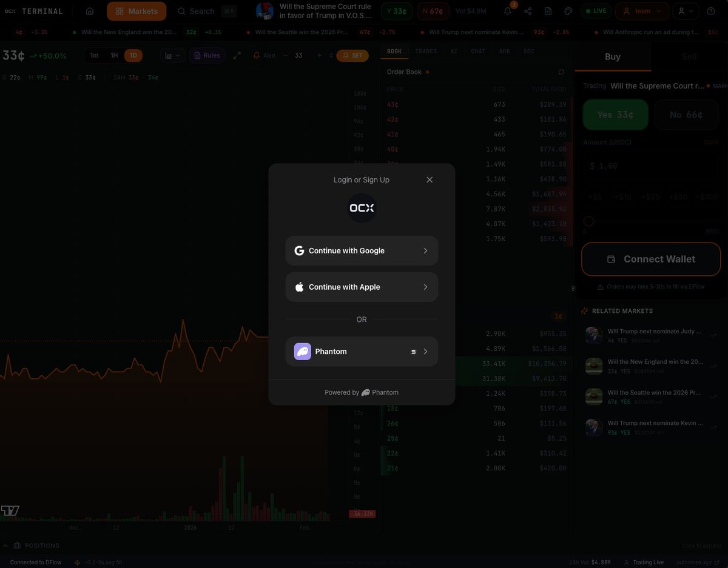Expand the team dropdown
This screenshot has height=568, width=728.
[642, 11]
